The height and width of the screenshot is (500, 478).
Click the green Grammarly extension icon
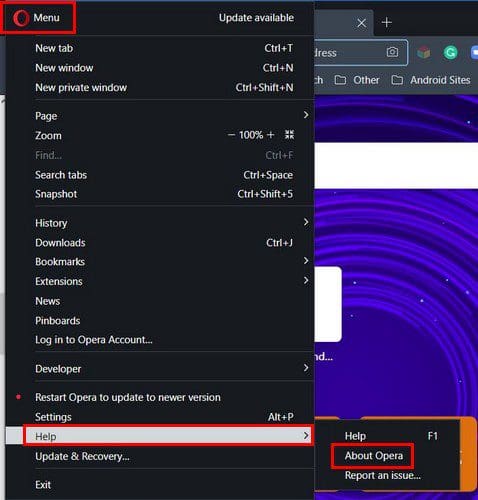point(450,53)
